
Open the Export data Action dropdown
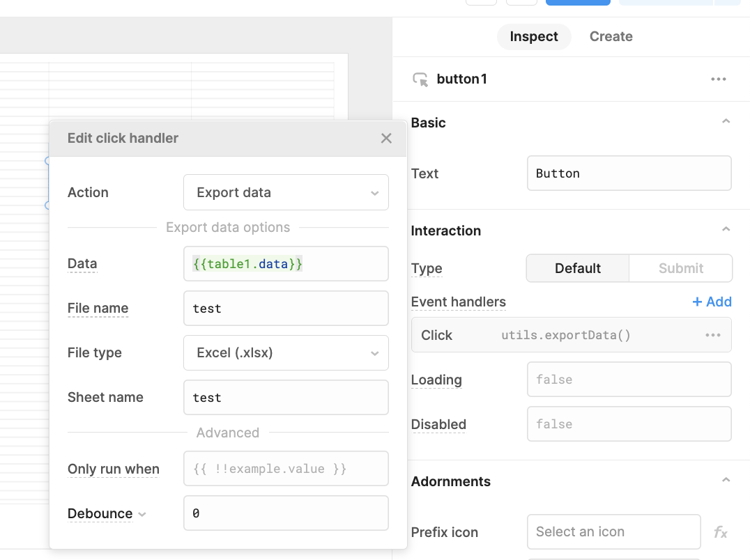(286, 192)
